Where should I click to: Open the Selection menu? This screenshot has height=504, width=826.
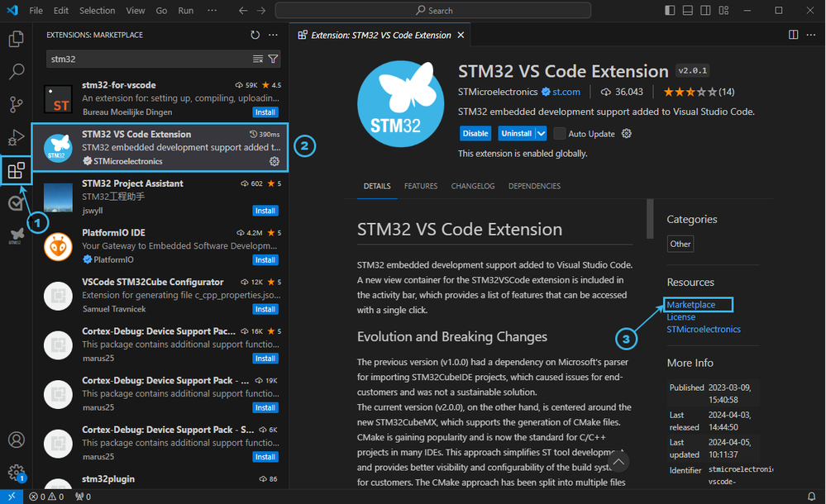97,11
